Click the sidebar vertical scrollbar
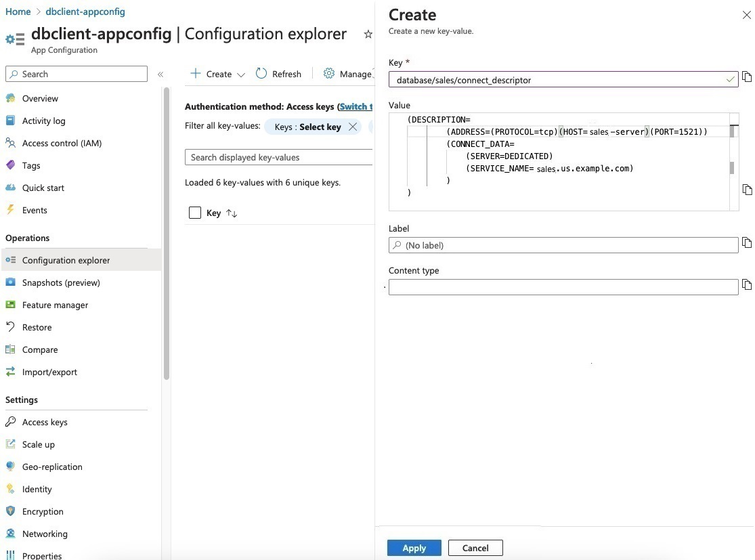Screen dimensions: 755x560 click(167, 234)
